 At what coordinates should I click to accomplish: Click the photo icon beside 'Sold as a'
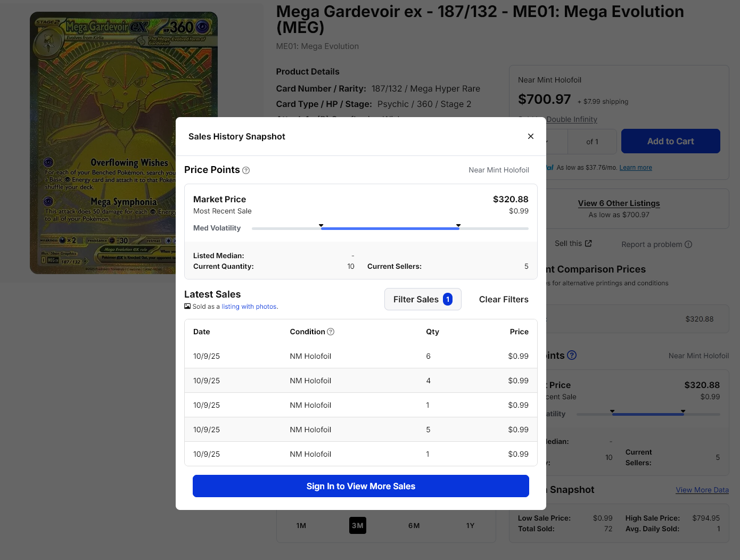tap(187, 306)
